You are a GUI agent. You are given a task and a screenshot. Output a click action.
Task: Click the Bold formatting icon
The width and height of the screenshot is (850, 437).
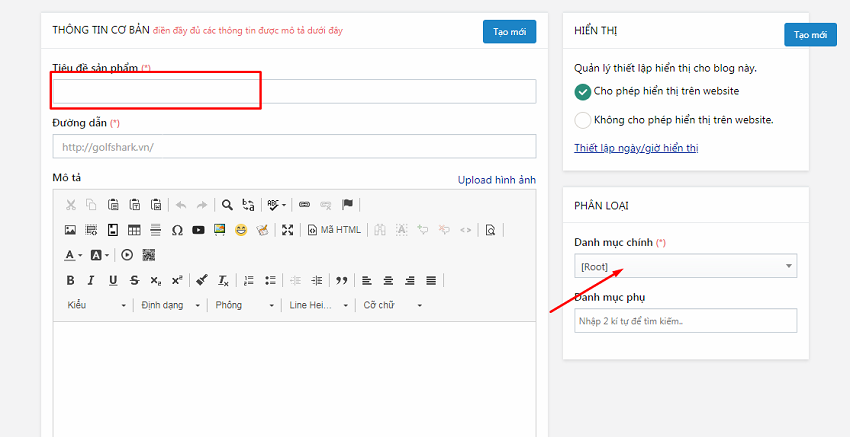[x=70, y=280]
